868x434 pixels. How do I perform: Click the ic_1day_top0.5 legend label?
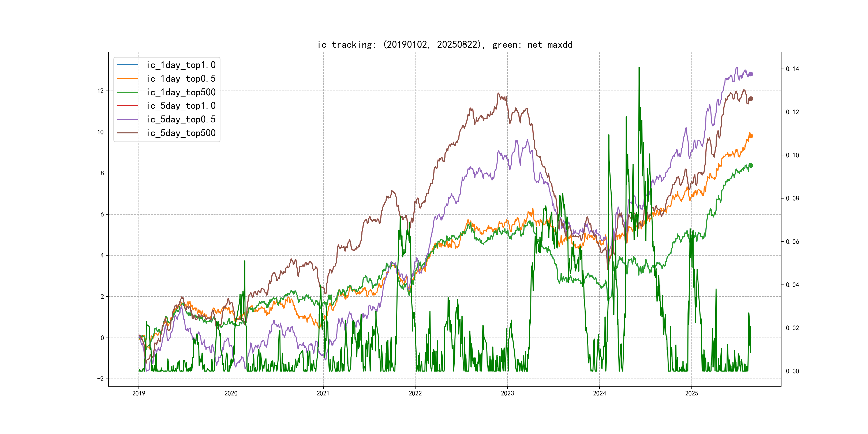[181, 78]
